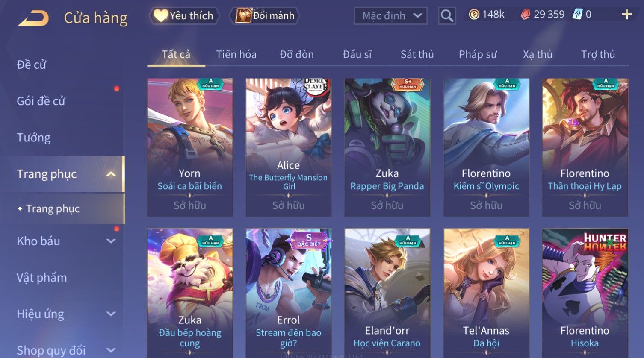Open Zuka Rapper Big Panda skin card
Viewport: 644px width, 358px height.
click(x=387, y=147)
